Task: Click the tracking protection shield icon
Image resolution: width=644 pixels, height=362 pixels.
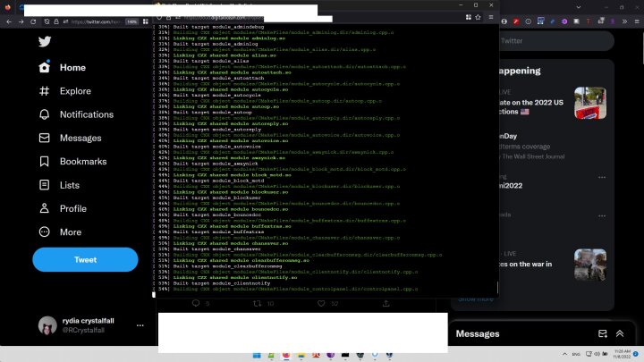Action: coord(47,21)
